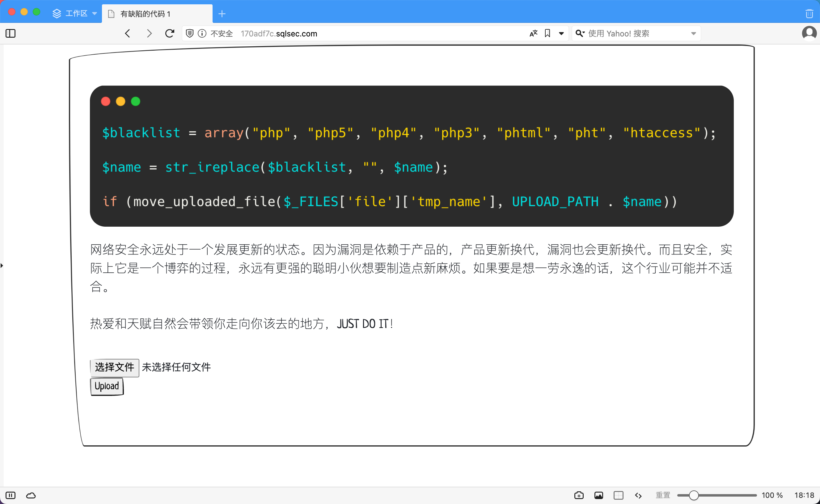820x504 pixels.
Task: Click the 未选择任何文件 label
Action: [176, 367]
